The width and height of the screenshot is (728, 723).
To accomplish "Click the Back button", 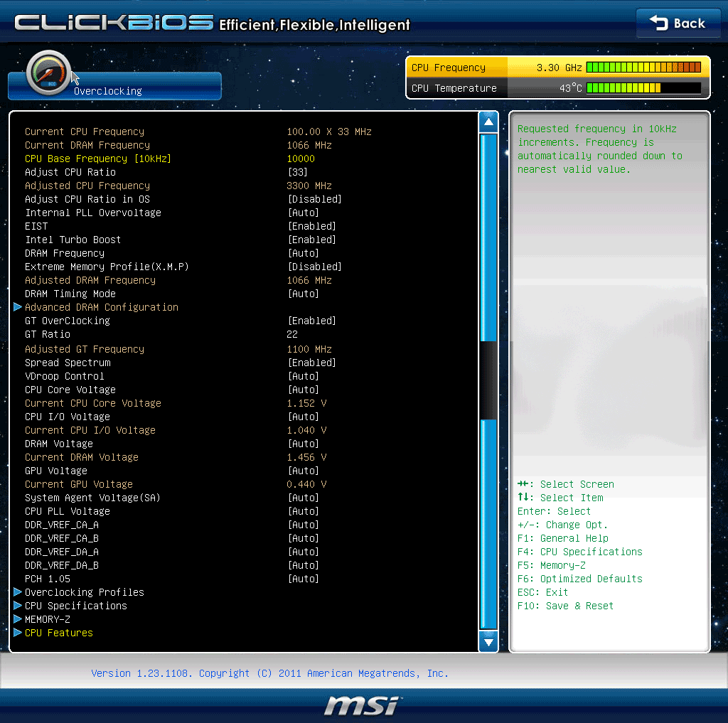I will point(678,23).
